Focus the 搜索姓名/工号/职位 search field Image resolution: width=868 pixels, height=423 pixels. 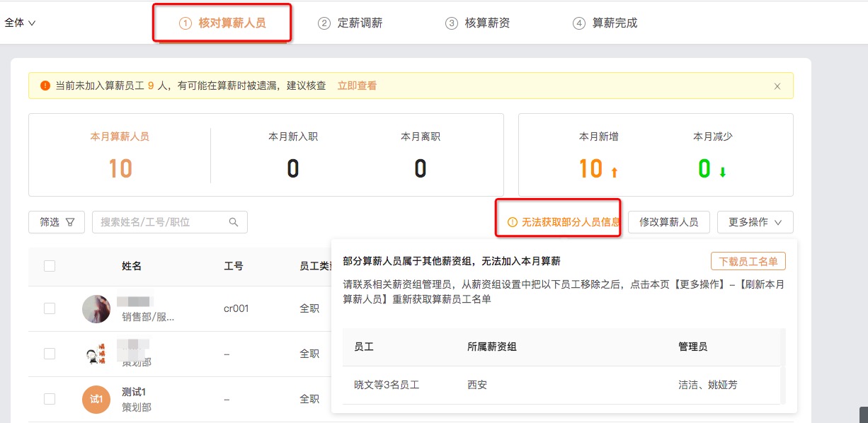(x=163, y=222)
